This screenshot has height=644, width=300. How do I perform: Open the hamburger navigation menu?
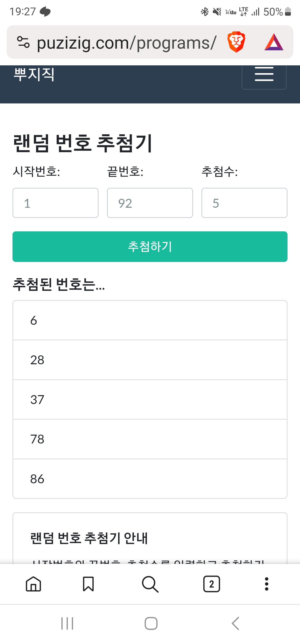(264, 75)
